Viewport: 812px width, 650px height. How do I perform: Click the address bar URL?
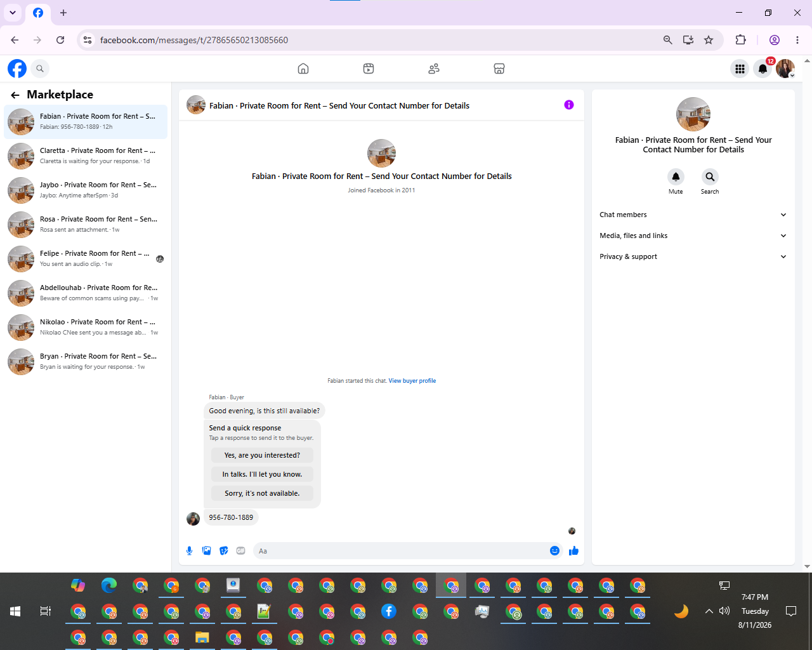point(194,40)
